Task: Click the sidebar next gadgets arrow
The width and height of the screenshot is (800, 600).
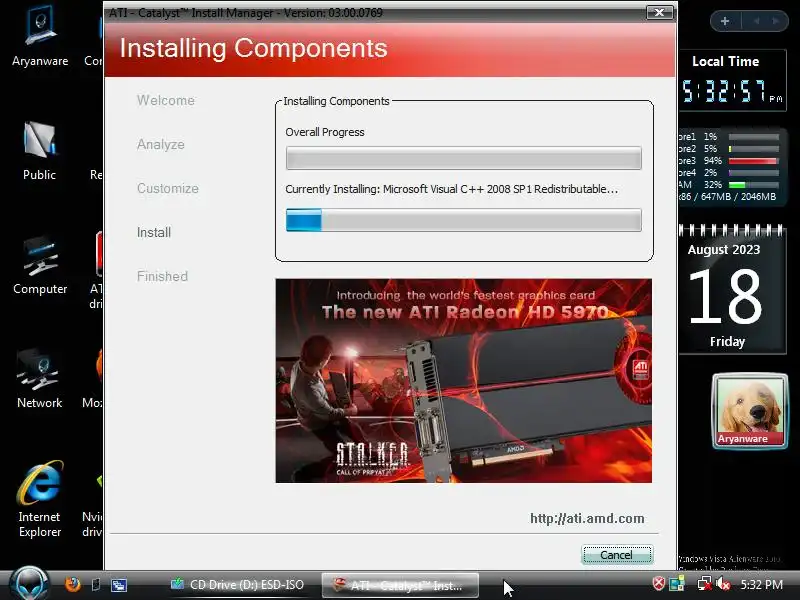Action: click(776, 21)
